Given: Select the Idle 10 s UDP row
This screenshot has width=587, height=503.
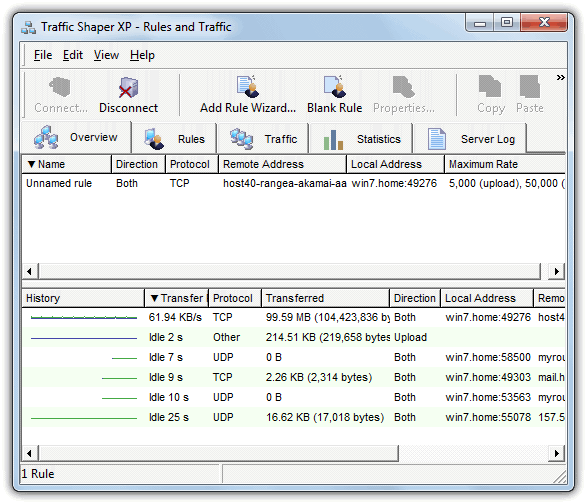Looking at the screenshot, I should click(x=294, y=397).
